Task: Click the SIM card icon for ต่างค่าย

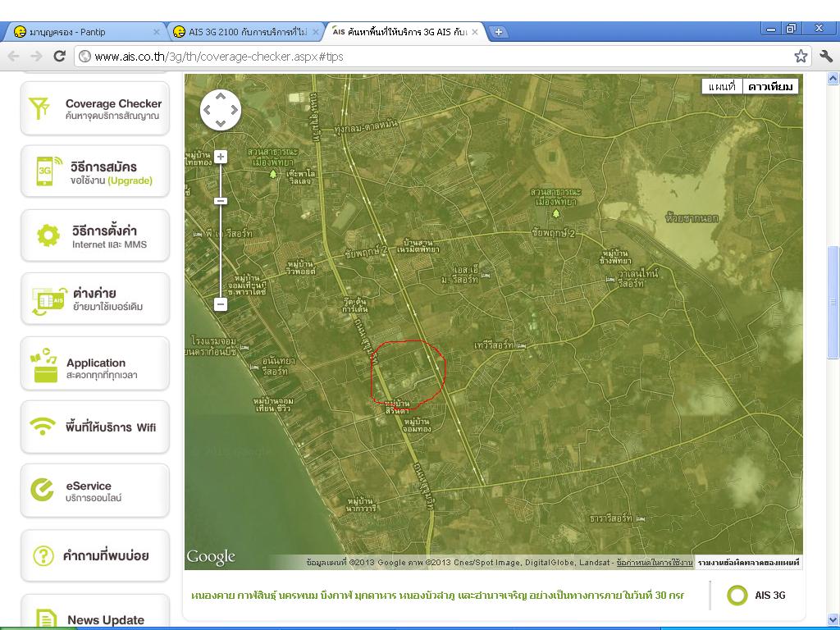Action: [x=48, y=301]
